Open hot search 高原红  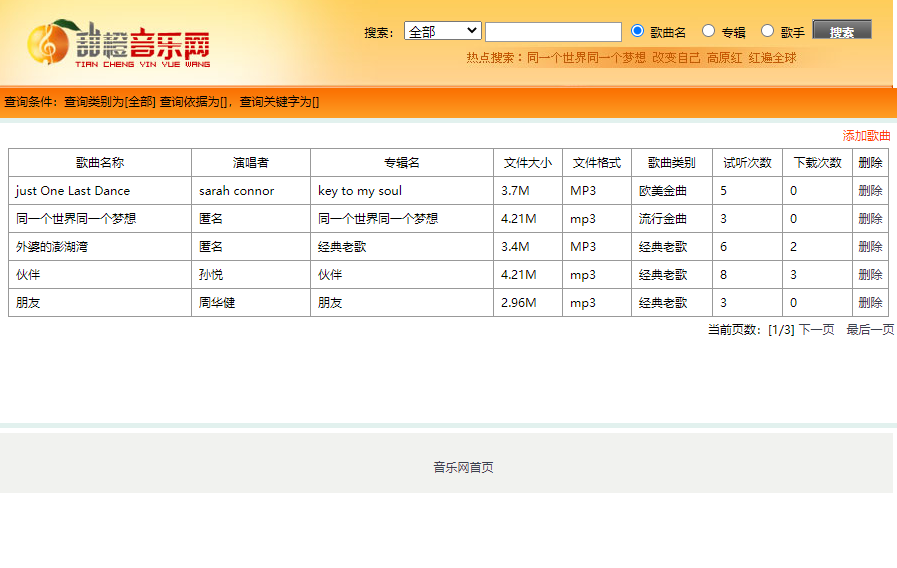724,58
